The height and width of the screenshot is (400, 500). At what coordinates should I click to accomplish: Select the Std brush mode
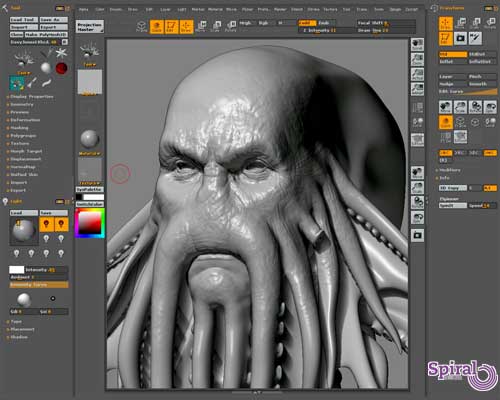point(453,54)
